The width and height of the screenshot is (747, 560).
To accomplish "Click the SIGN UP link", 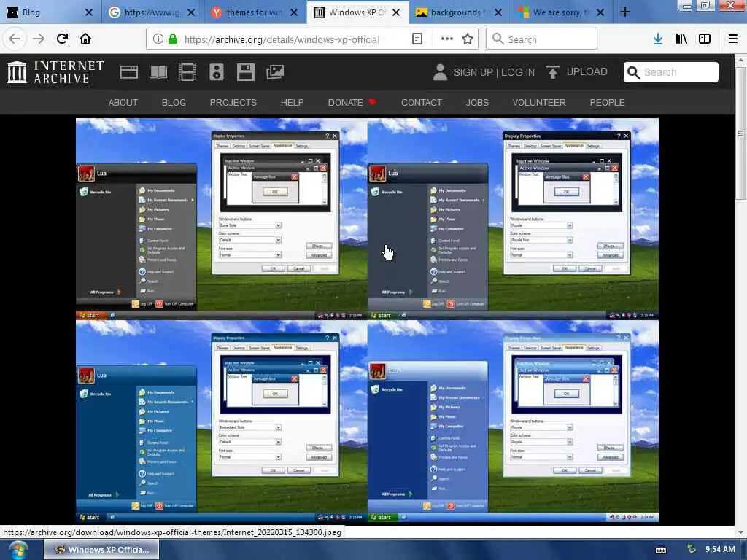I will (x=473, y=72).
